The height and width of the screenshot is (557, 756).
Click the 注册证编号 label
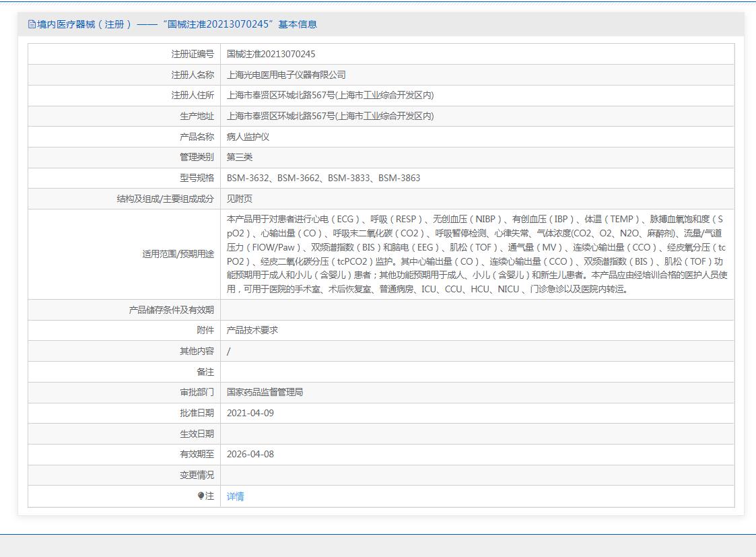(193, 54)
